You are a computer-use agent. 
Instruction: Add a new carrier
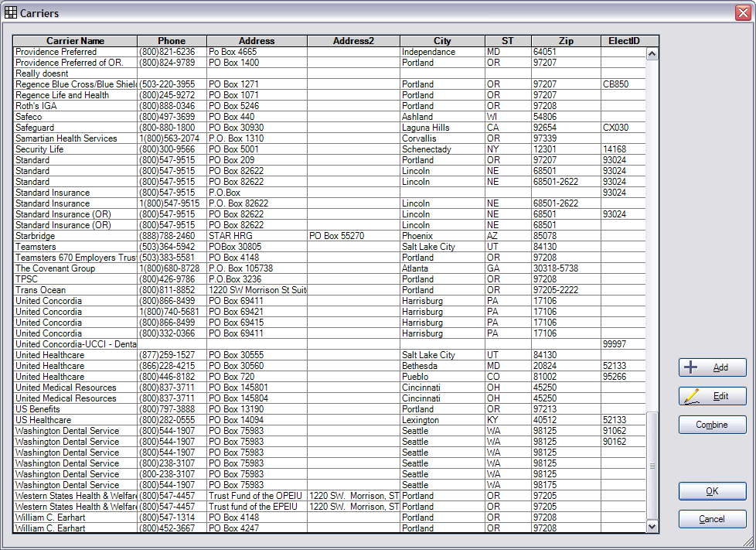712,367
